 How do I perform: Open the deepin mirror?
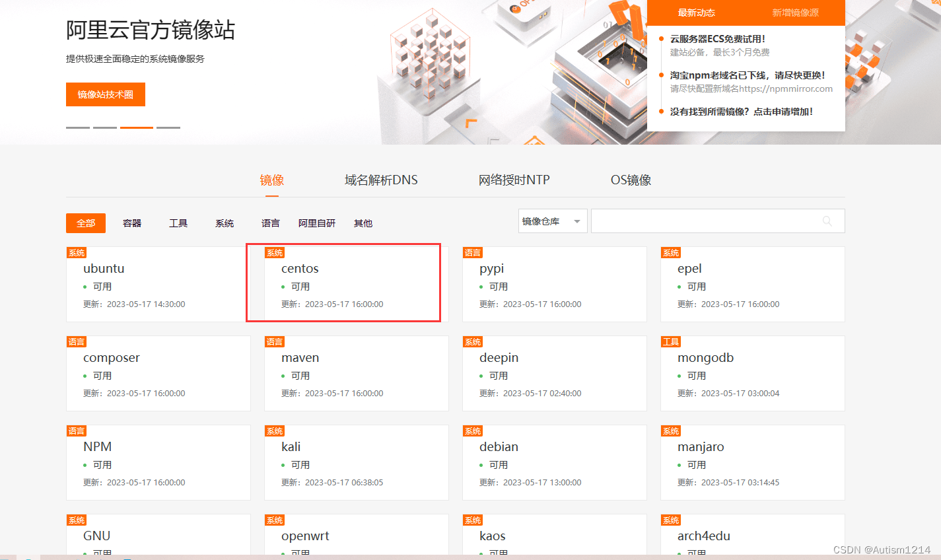point(499,358)
